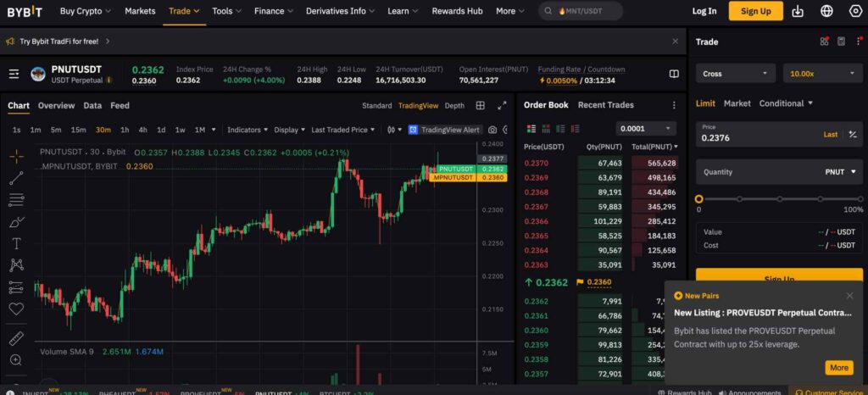Screen dimensions: 868x395
Task: Select the 1h timeframe
Action: tap(125, 130)
